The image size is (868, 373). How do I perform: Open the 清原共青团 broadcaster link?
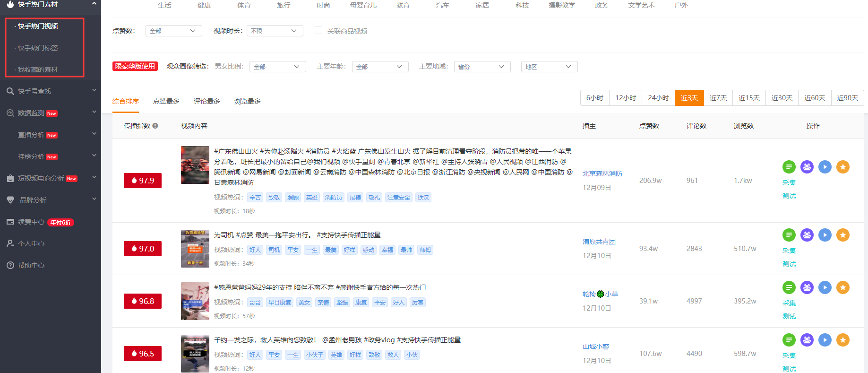(599, 242)
